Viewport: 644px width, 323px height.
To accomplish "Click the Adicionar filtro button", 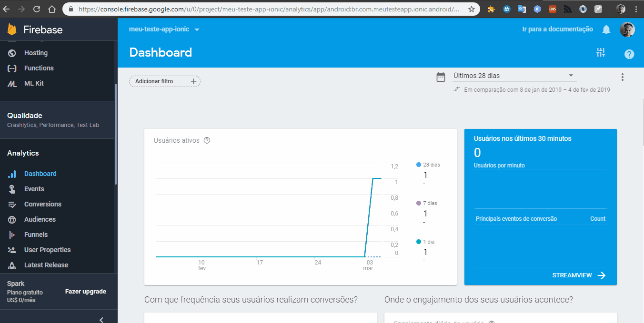I will [165, 81].
